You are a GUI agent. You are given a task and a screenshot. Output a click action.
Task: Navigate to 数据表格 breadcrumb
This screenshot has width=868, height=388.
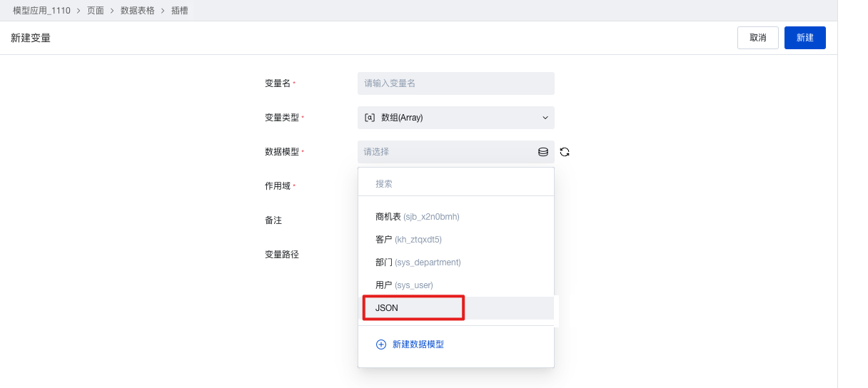click(138, 11)
